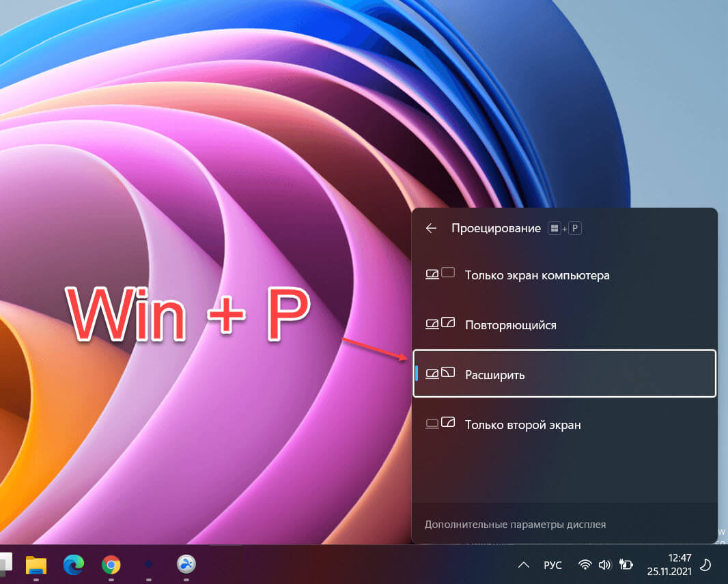Open the blue pinwheel app on taskbar

[186, 564]
